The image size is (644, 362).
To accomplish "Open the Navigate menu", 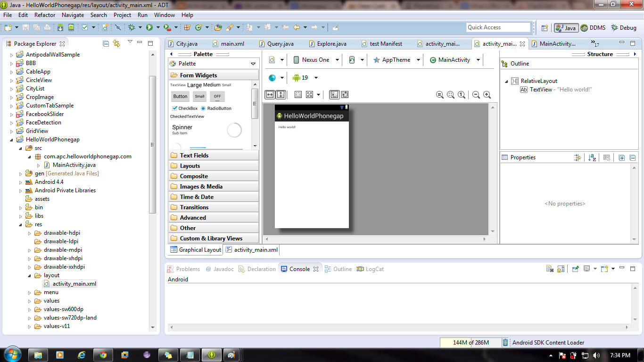I will [73, 15].
